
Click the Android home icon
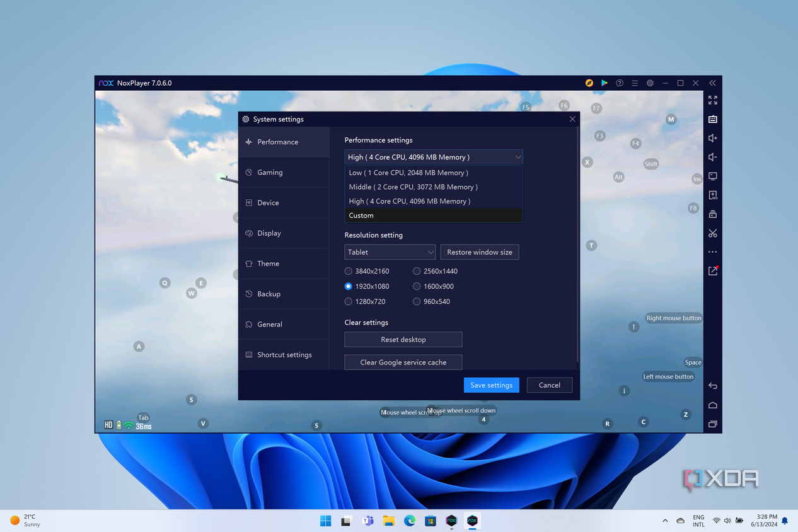pyautogui.click(x=712, y=405)
